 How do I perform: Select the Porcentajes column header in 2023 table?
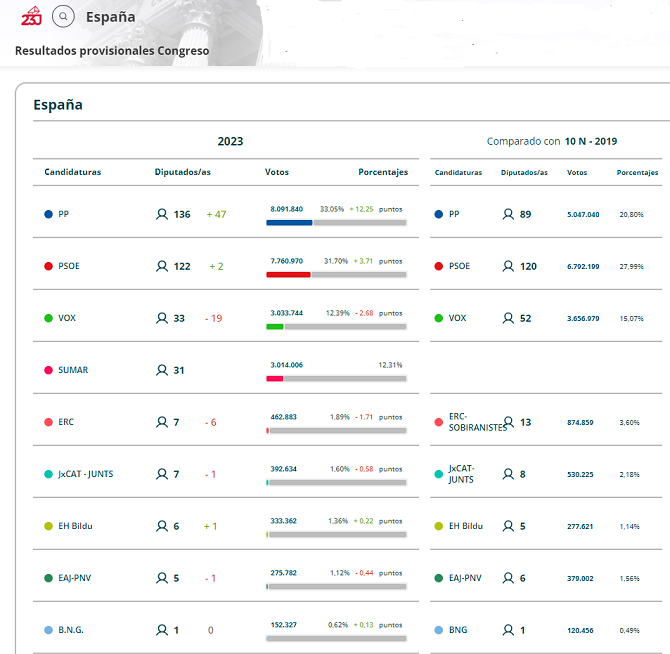click(x=383, y=172)
